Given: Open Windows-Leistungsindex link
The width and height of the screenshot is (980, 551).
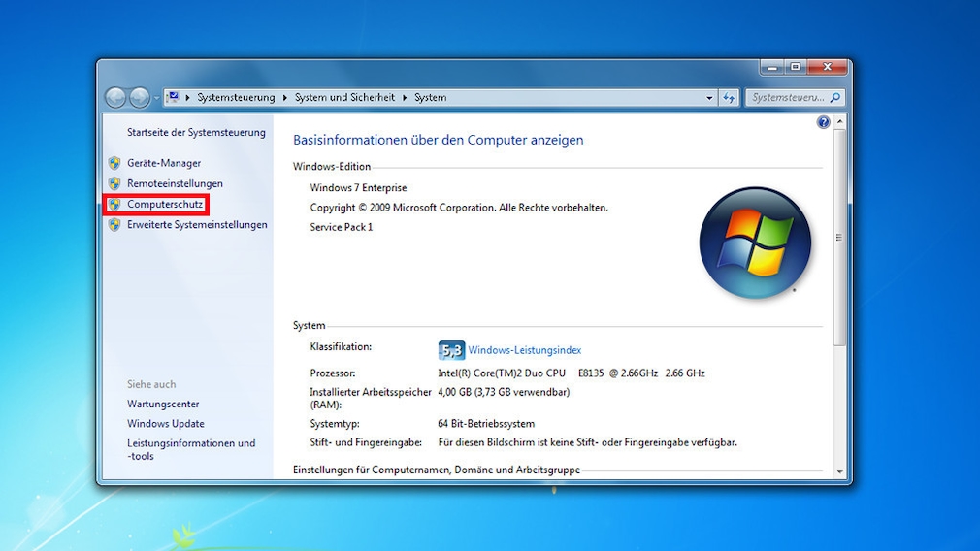Looking at the screenshot, I should pyautogui.click(x=524, y=350).
